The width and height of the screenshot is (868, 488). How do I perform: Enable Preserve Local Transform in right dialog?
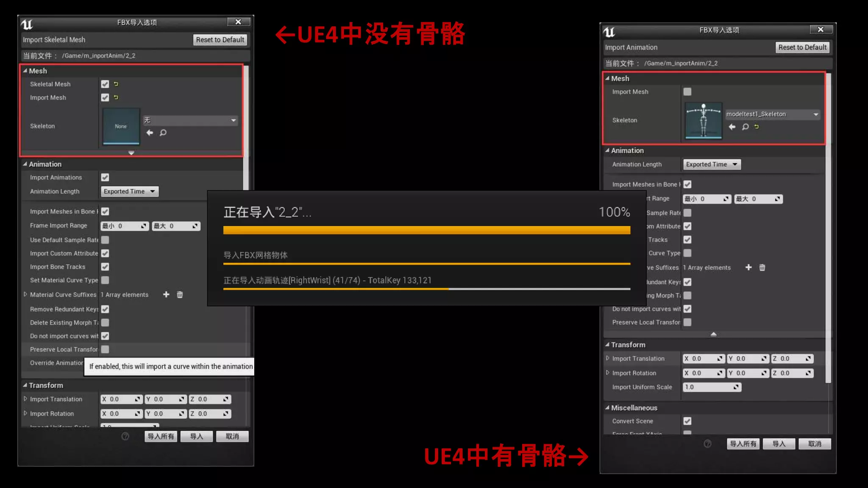pyautogui.click(x=687, y=322)
